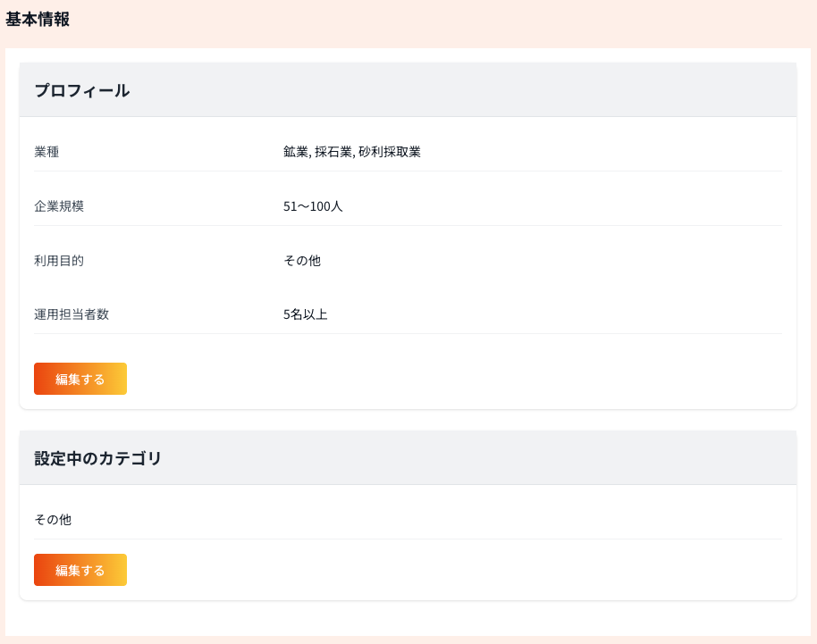Image resolution: width=817 pixels, height=644 pixels.
Task: Select the プロフィール section title
Action: 81,90
